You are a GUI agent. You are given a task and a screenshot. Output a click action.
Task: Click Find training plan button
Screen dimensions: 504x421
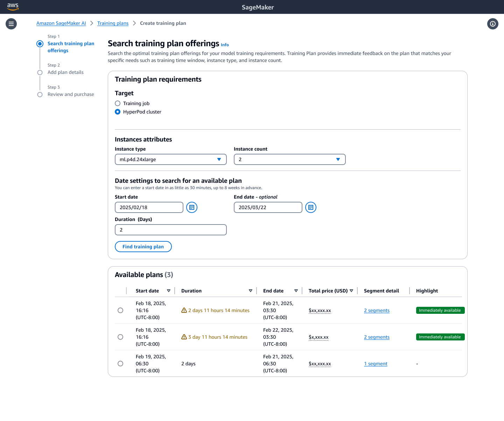(x=143, y=247)
